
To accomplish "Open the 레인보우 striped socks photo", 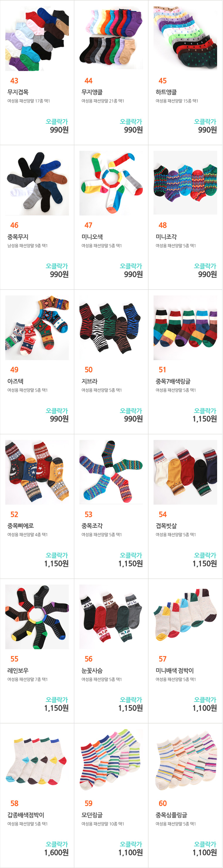I will [37, 617].
